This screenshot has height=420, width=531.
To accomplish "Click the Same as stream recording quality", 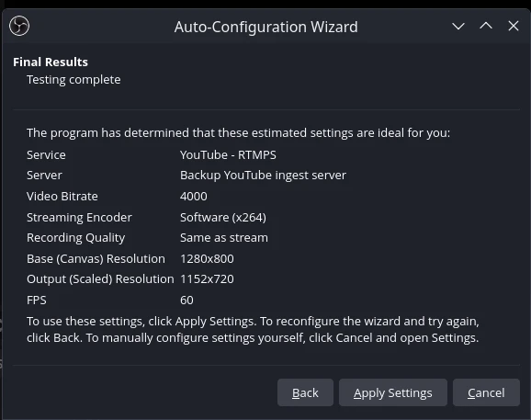I will click(224, 238).
